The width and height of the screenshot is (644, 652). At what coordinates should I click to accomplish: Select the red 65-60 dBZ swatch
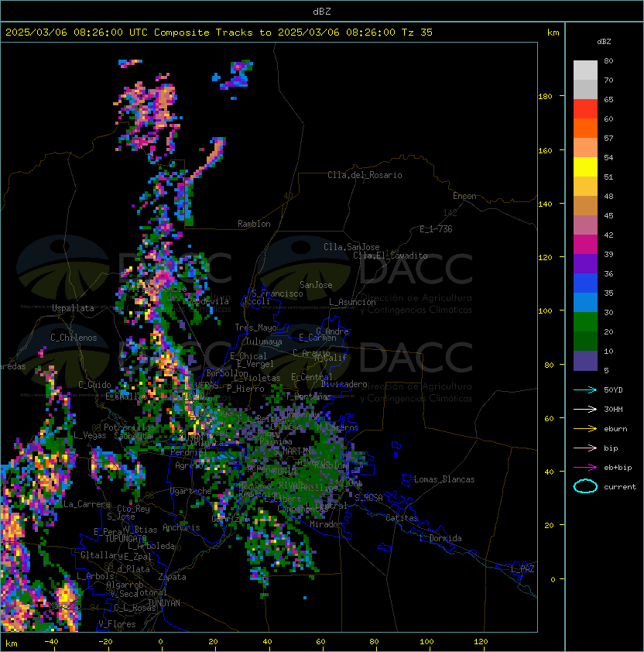(x=585, y=109)
